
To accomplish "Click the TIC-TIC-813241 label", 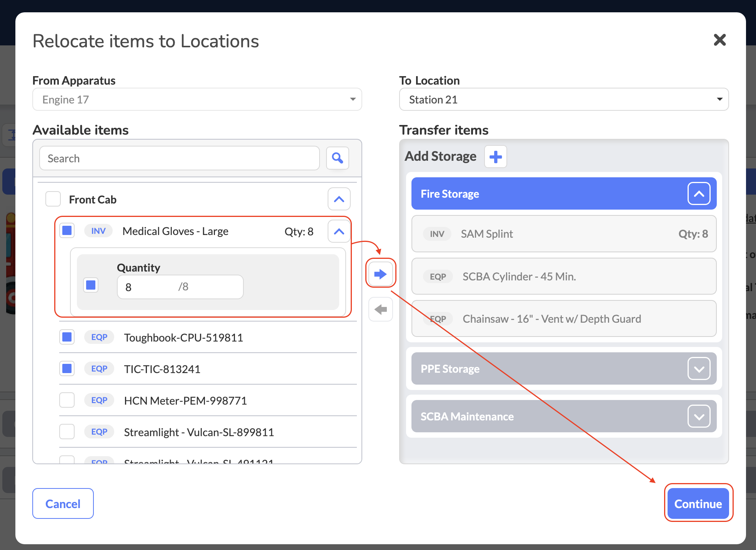I will pos(162,369).
